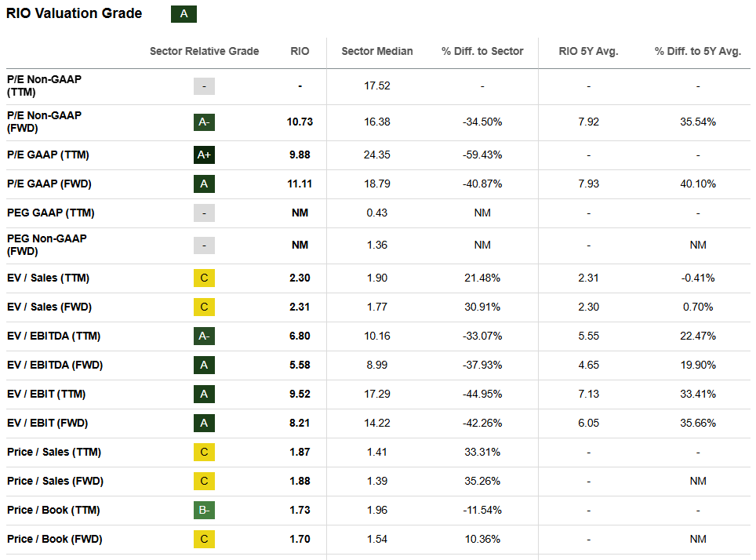Image resolution: width=756 pixels, height=560 pixels.
Task: Click the Sector Median column header
Action: pyautogui.click(x=377, y=51)
